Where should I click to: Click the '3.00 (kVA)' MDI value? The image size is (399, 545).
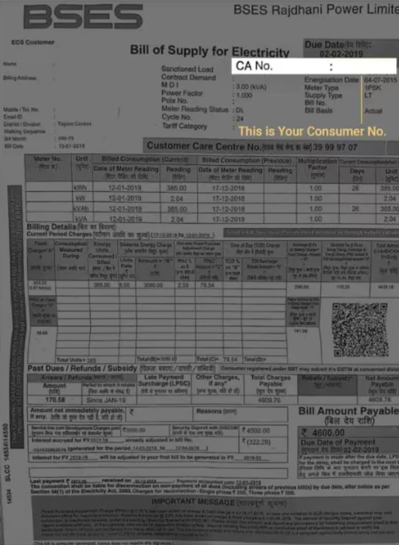[x=251, y=87]
